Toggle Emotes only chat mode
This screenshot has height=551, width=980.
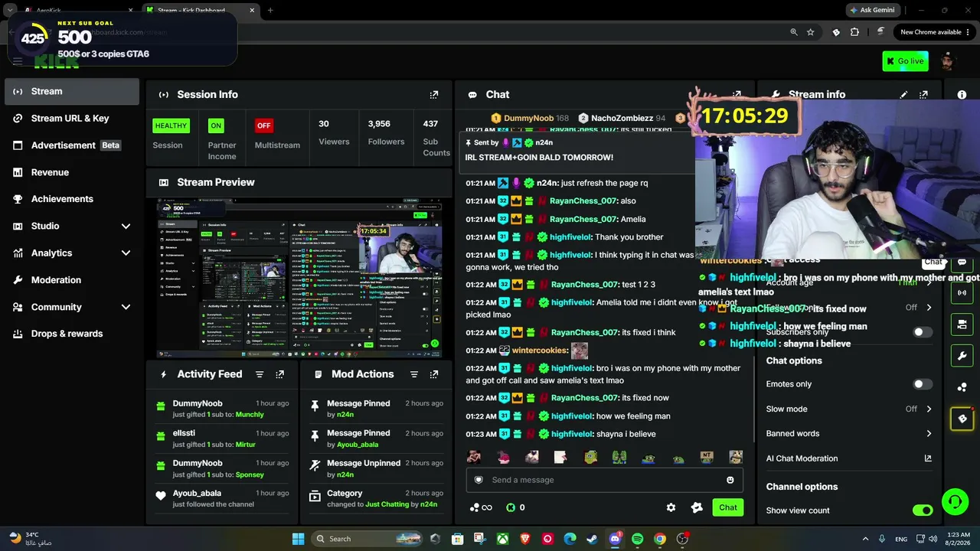(923, 384)
